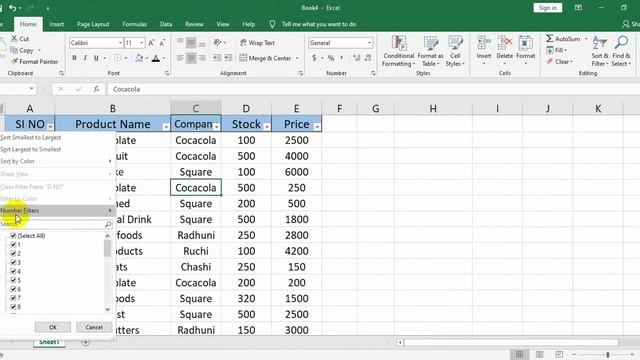The image size is (640, 360).
Task: Uncheck filter value 3
Action: click(13, 262)
